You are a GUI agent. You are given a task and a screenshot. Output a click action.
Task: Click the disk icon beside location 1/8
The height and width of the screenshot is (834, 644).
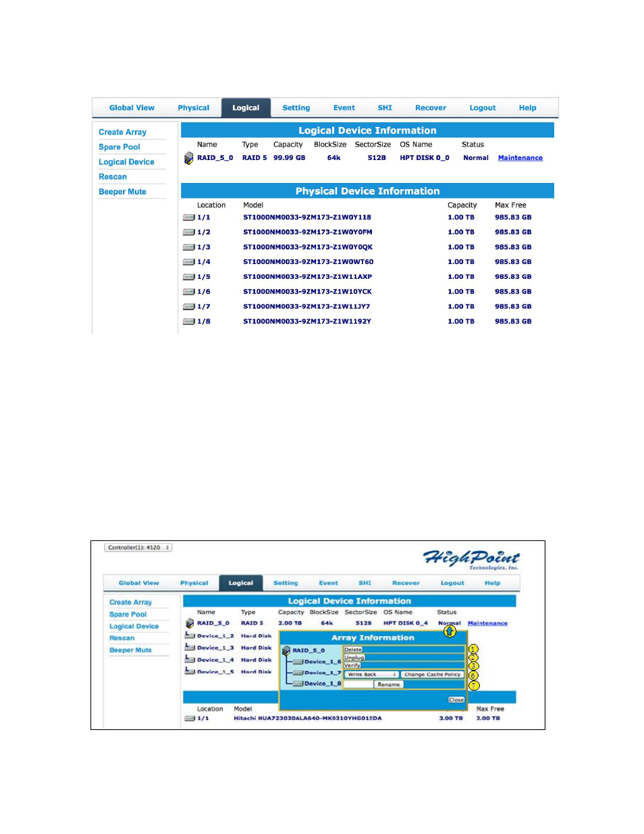[189, 321]
